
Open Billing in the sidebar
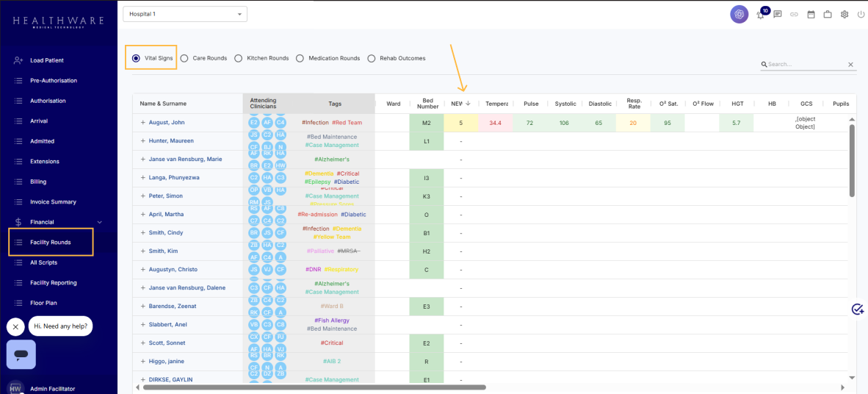coord(38,182)
